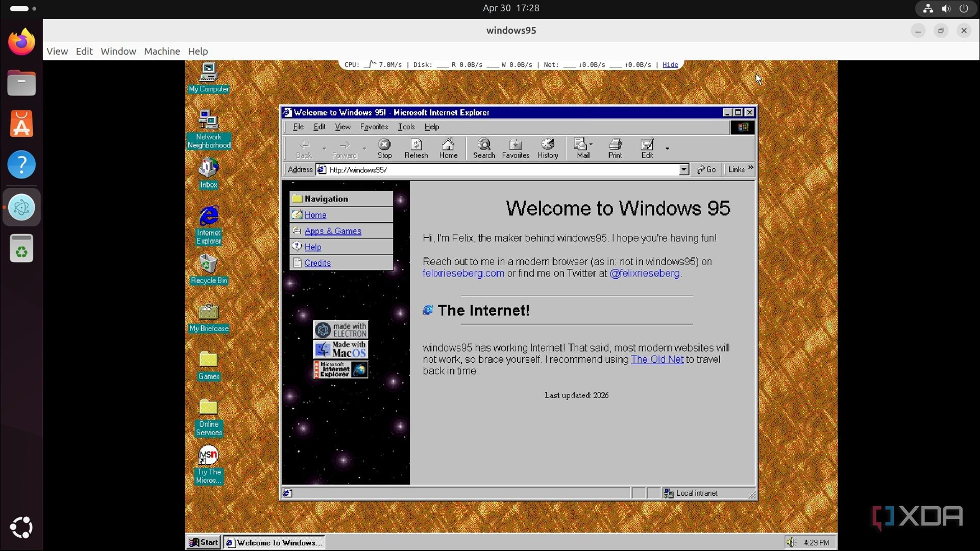Select the Online Services folder
This screenshot has height=551, width=980.
click(x=208, y=417)
